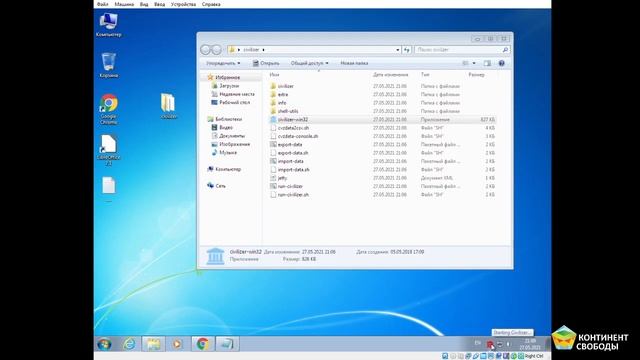Click the Корзина recycle bin desktop icon
The height and width of the screenshot is (360, 640).
pos(109,64)
